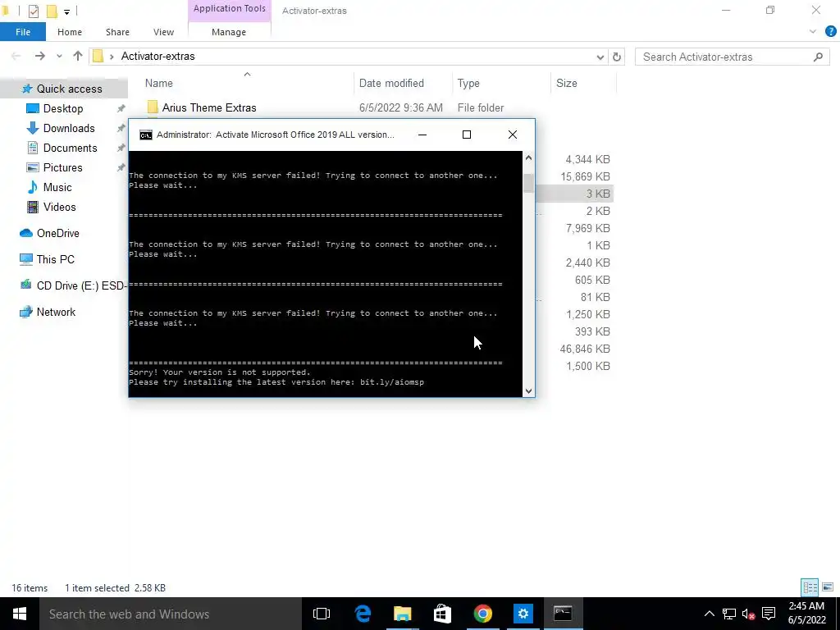The height and width of the screenshot is (630, 840).
Task: Open Action Center notifications icon
Action: [x=769, y=614]
